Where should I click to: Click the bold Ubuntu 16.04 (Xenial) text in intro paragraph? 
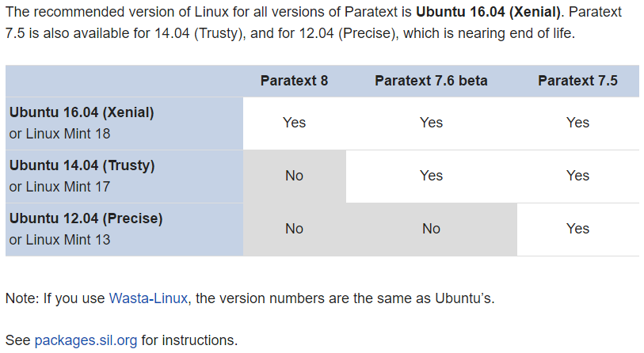[488, 12]
